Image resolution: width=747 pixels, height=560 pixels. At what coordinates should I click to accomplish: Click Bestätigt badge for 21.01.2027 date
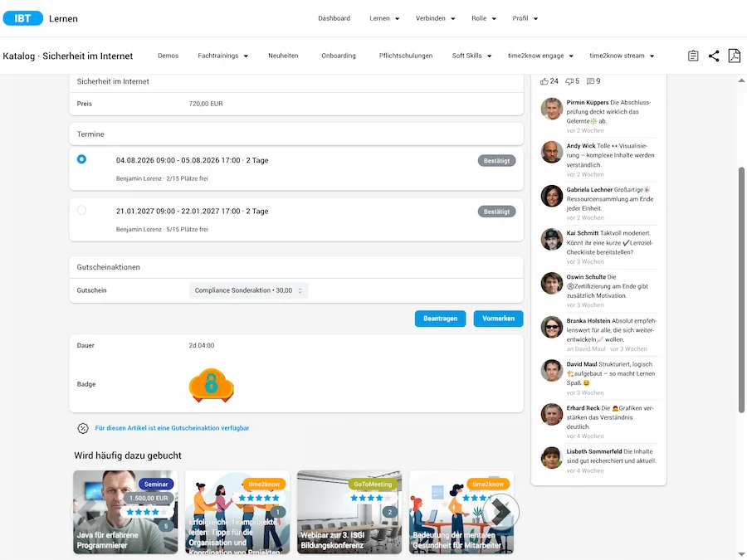(496, 212)
